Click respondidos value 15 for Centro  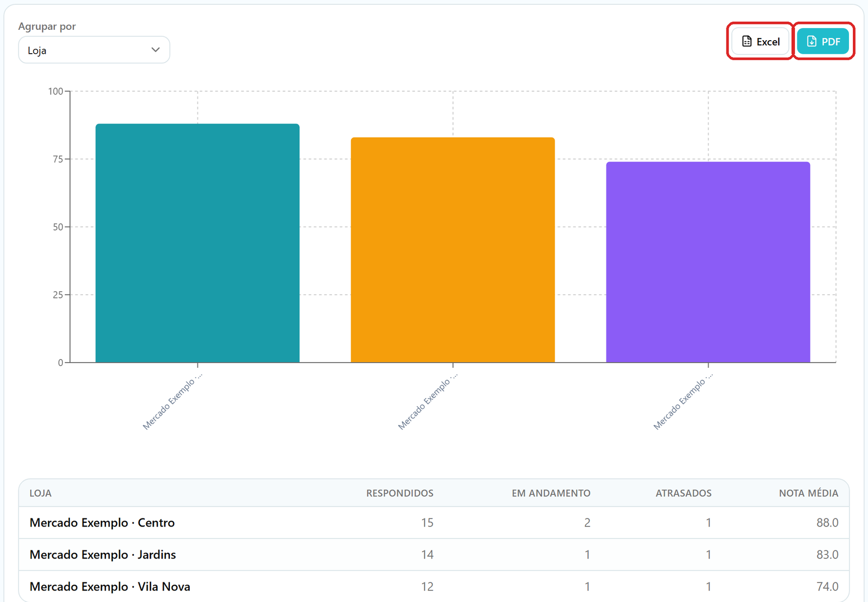tap(427, 523)
